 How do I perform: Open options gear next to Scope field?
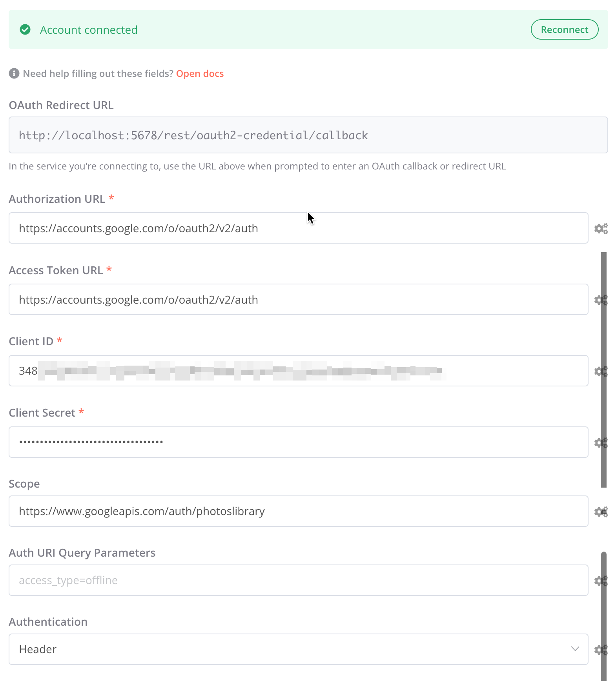(601, 512)
